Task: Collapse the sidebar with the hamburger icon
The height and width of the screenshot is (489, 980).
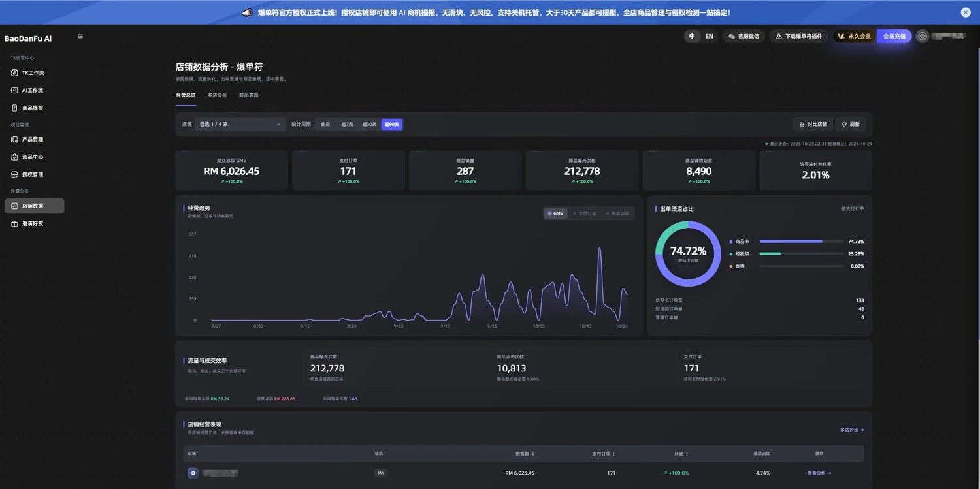Action: [x=80, y=37]
